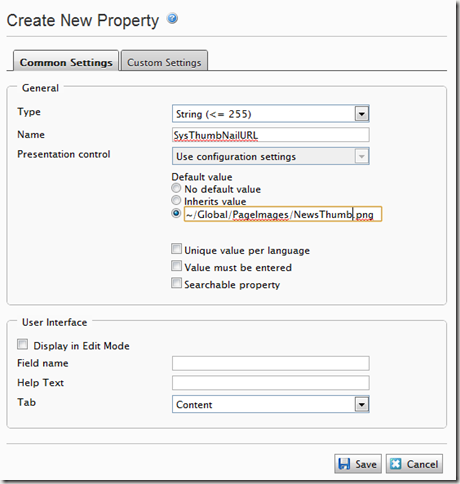Select the No default value radio button
Screen dimensions: 460x484
[176, 188]
